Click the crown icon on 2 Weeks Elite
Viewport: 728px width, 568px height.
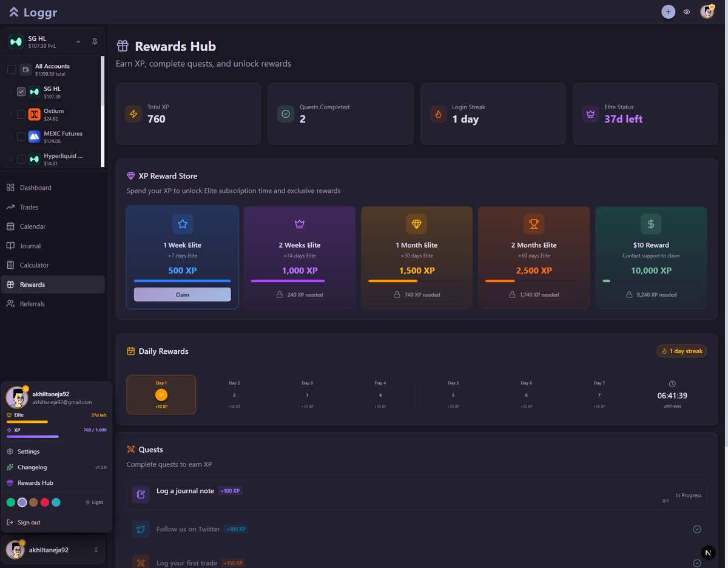300,224
